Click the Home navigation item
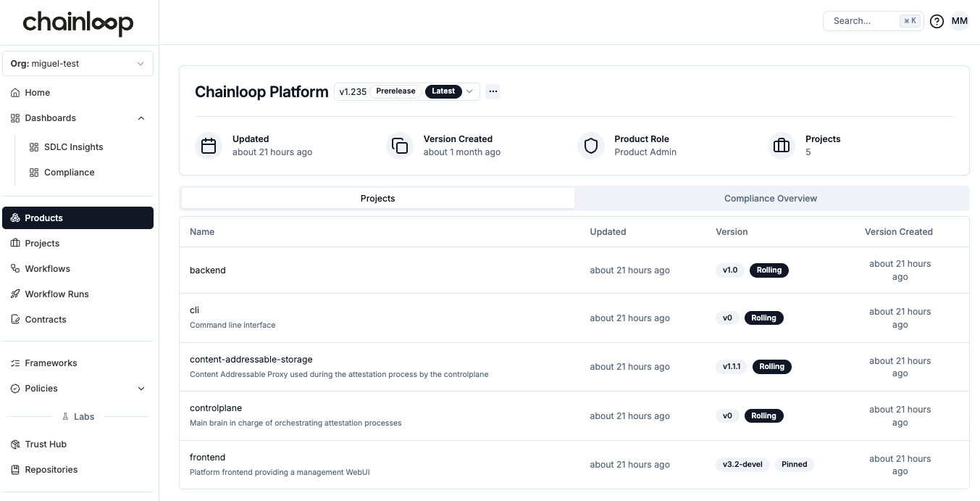 click(x=35, y=92)
